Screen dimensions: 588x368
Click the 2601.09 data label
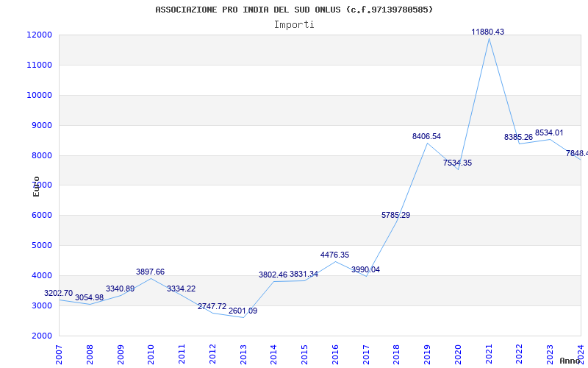tap(243, 311)
